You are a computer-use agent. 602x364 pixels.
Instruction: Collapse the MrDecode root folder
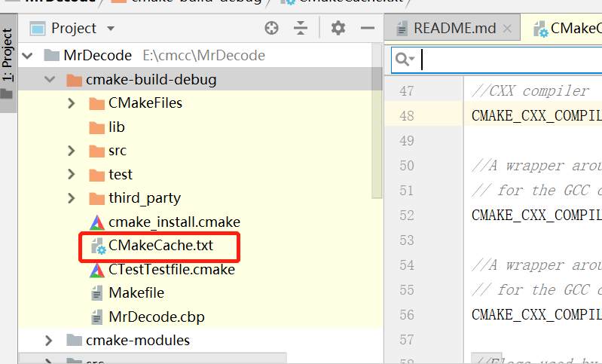(27, 56)
